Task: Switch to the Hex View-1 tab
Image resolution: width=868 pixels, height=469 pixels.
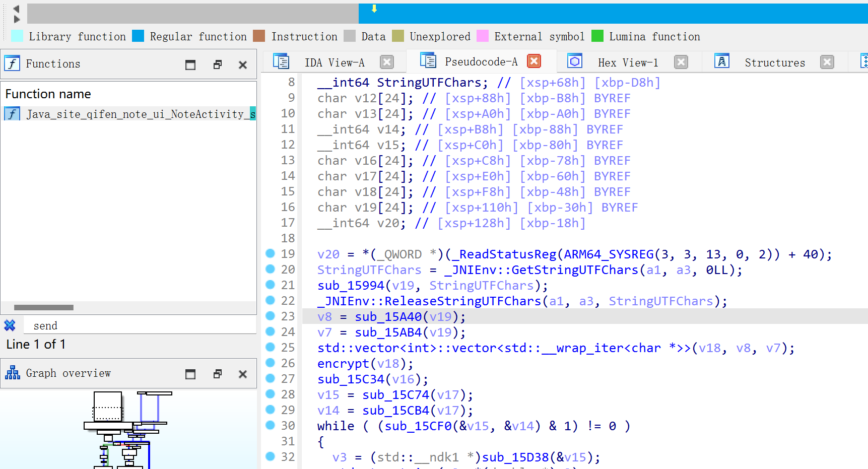Action: [628, 62]
